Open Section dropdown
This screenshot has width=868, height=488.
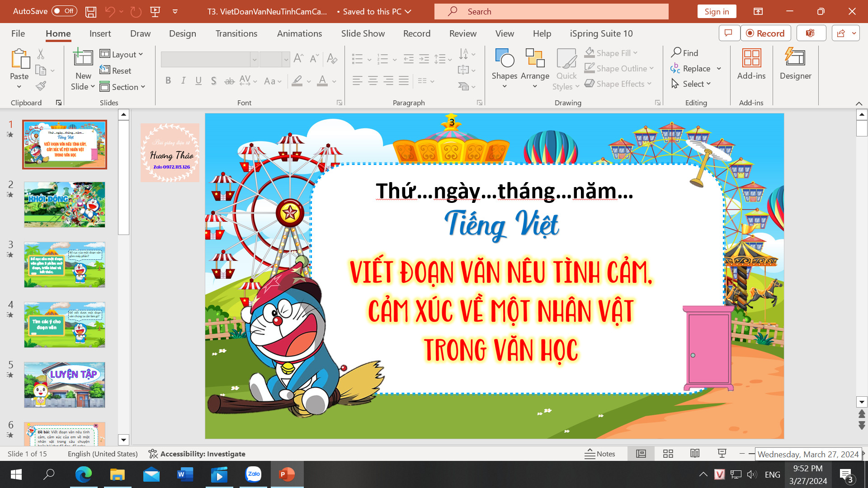pyautogui.click(x=123, y=87)
